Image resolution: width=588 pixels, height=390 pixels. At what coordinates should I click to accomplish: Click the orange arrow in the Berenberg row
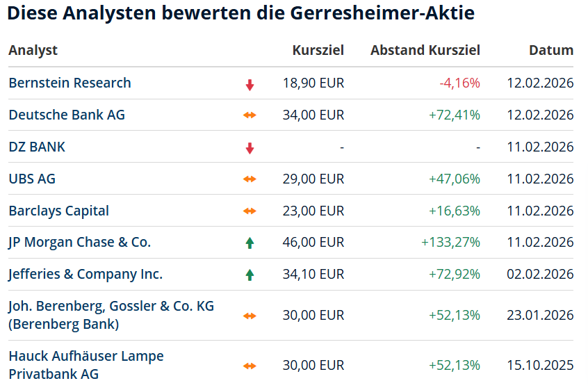click(250, 316)
